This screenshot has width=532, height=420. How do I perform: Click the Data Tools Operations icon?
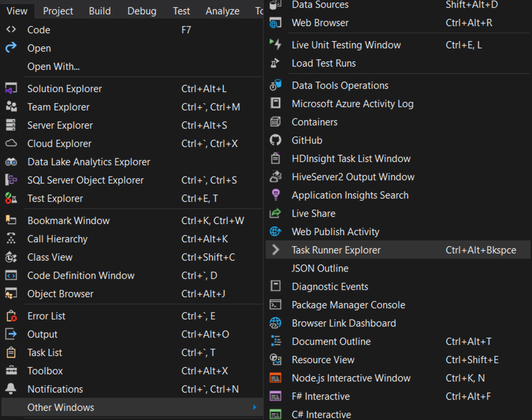tap(275, 85)
